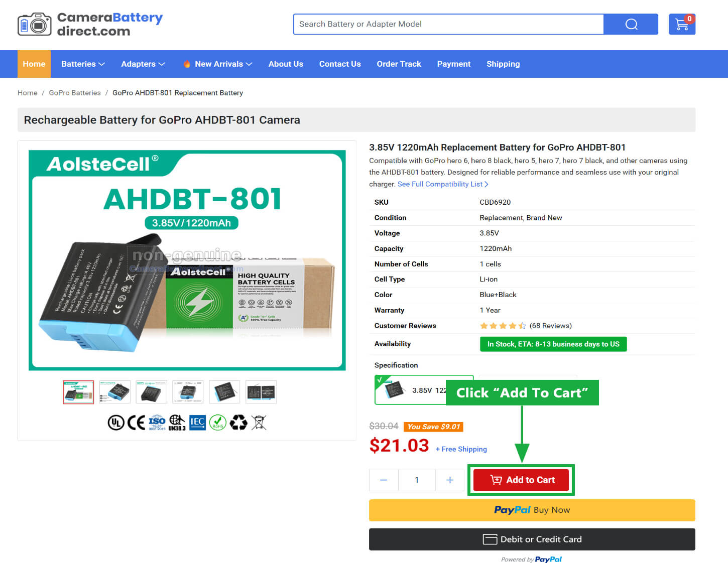Click the GoPro Batteries breadcrumb link

(x=75, y=93)
